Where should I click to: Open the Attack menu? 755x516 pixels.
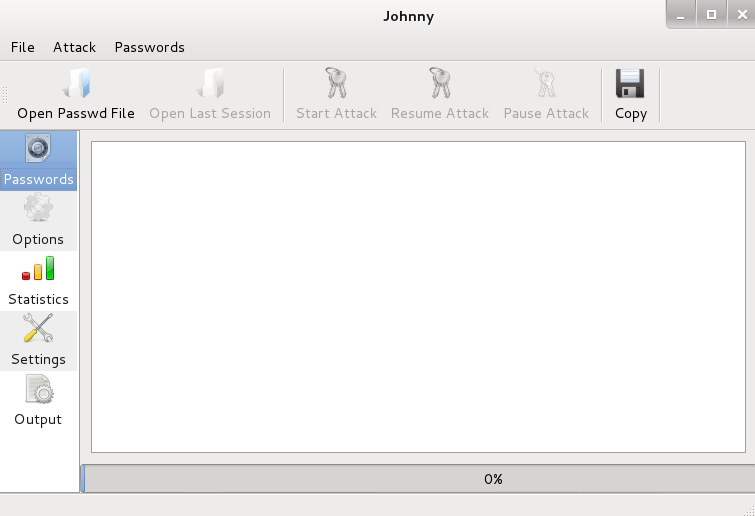coord(74,47)
